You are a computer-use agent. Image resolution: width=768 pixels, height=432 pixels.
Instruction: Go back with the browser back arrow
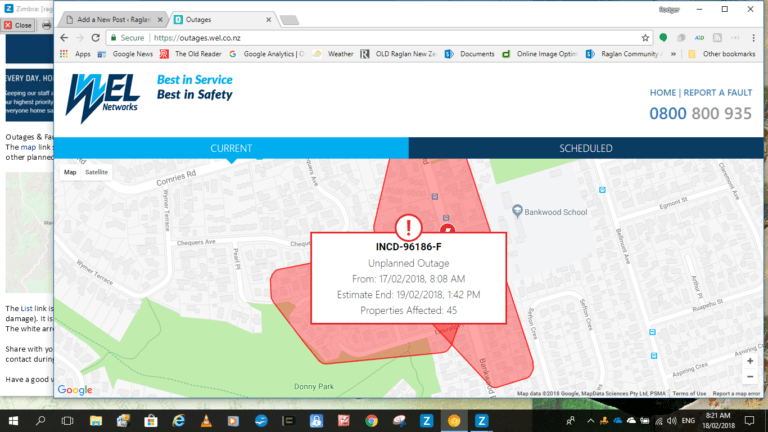click(x=64, y=38)
